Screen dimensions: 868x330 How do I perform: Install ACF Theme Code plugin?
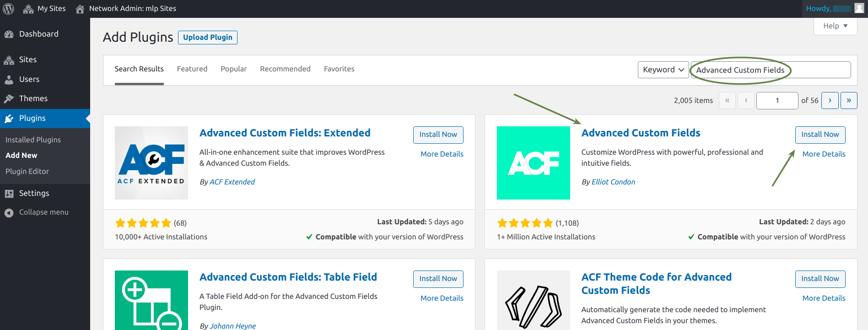(x=820, y=279)
